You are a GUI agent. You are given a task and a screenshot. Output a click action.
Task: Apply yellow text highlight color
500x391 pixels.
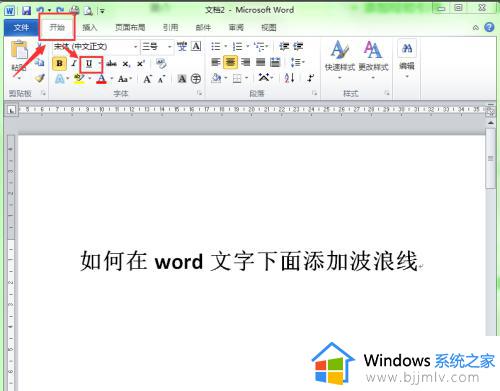click(79, 79)
